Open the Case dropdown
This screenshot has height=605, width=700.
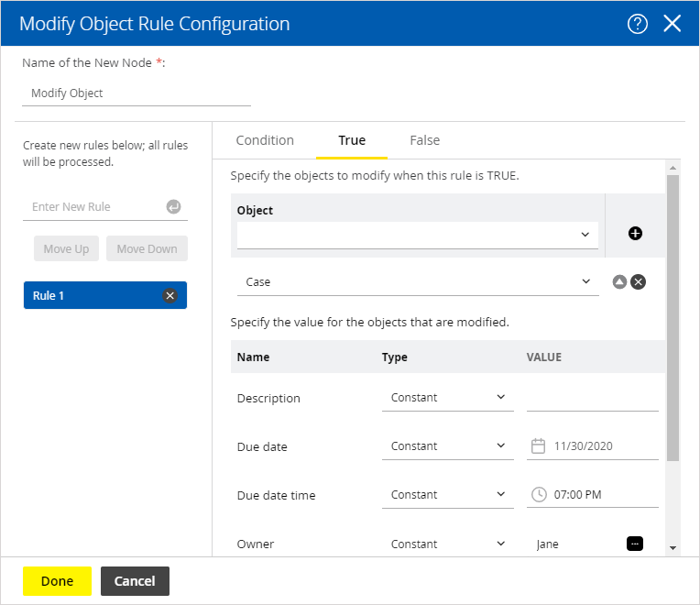pyautogui.click(x=418, y=282)
